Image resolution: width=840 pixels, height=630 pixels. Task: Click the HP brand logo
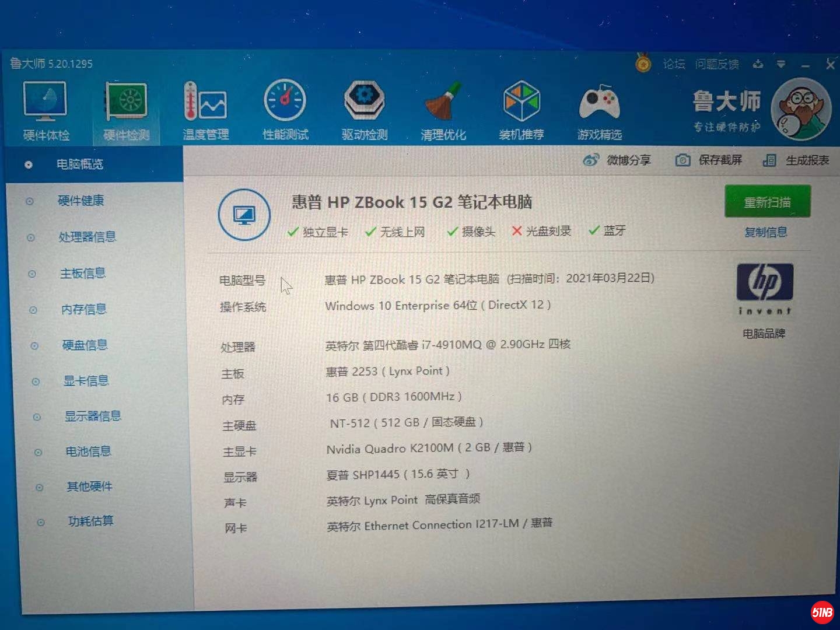(x=765, y=289)
